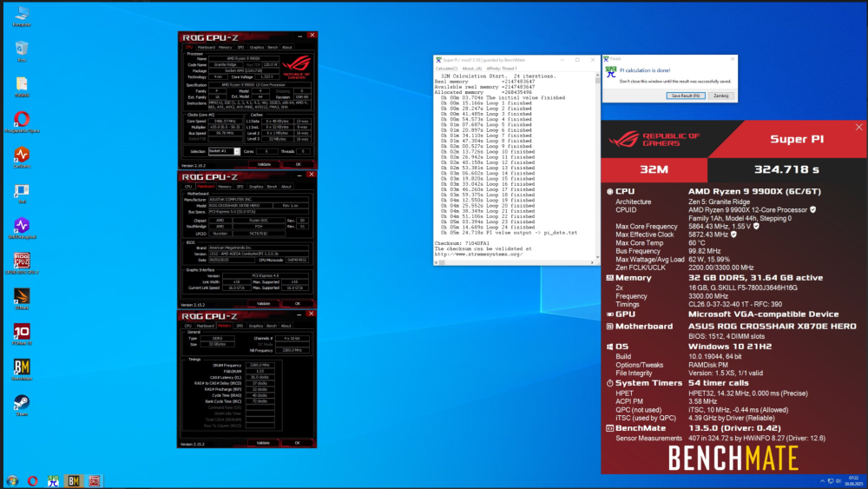Click Zamknij button in Finish dialog
Image resolution: width=868 pixels, height=489 pixels.
(x=720, y=96)
